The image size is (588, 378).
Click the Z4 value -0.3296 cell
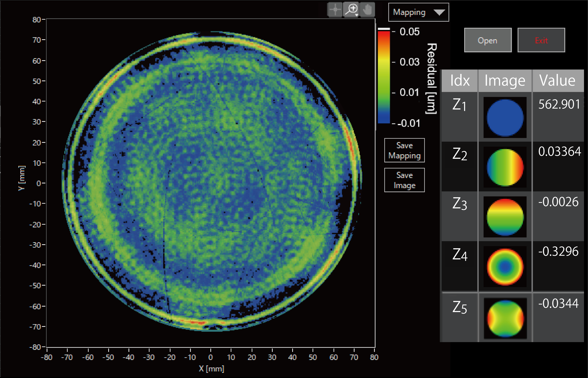click(558, 252)
